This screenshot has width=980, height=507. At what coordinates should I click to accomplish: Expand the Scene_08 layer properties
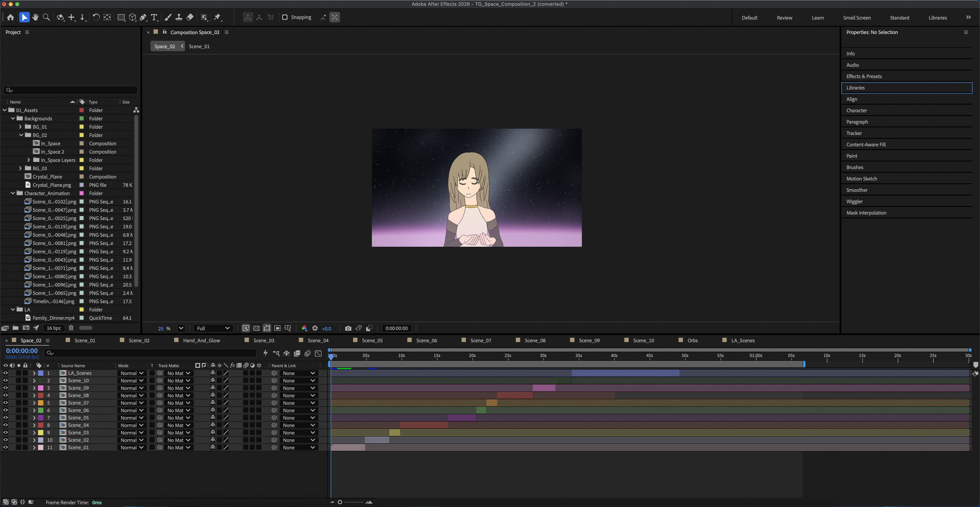pos(34,395)
